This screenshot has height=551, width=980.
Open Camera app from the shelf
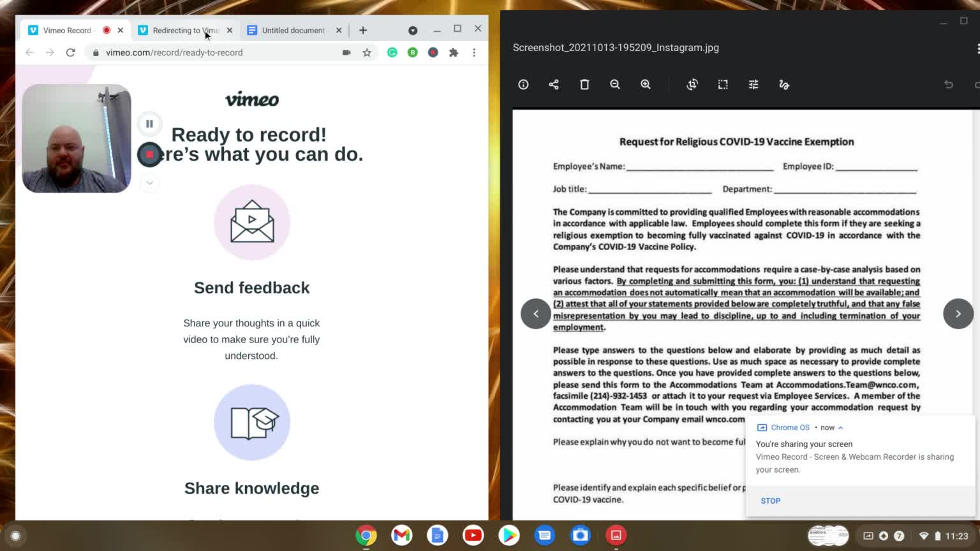(581, 536)
